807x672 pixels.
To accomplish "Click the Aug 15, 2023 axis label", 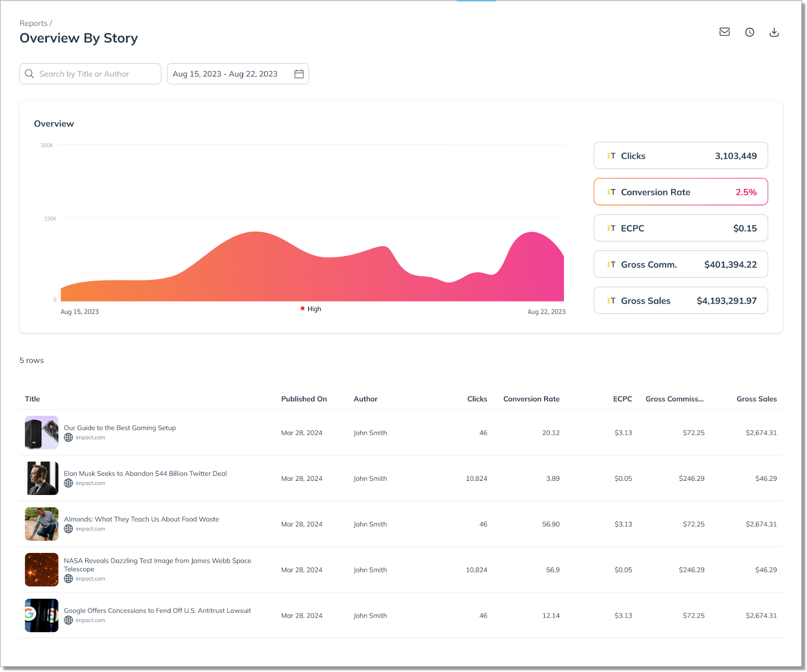I will pos(80,312).
